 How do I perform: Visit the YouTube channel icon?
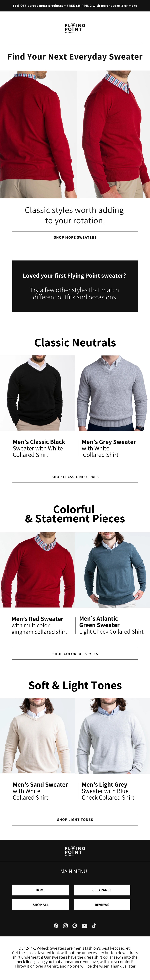[84, 926]
